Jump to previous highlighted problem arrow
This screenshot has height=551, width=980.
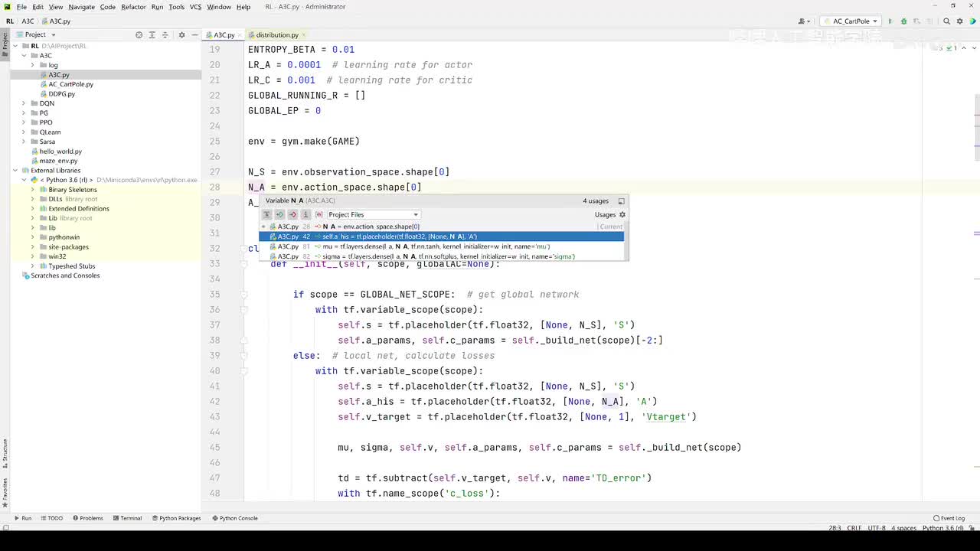[964, 47]
